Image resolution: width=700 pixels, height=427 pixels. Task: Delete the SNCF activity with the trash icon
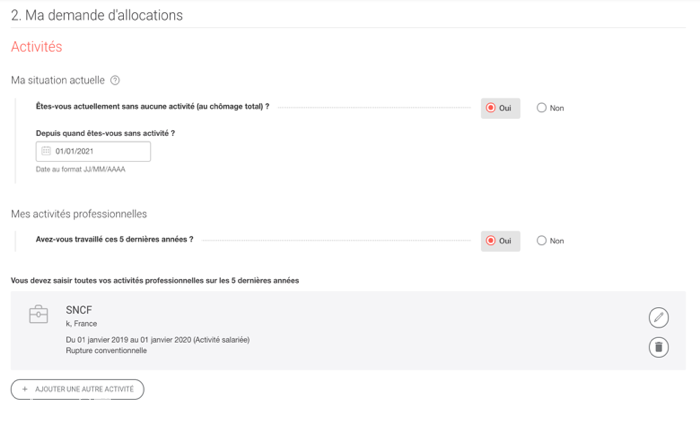tap(658, 347)
